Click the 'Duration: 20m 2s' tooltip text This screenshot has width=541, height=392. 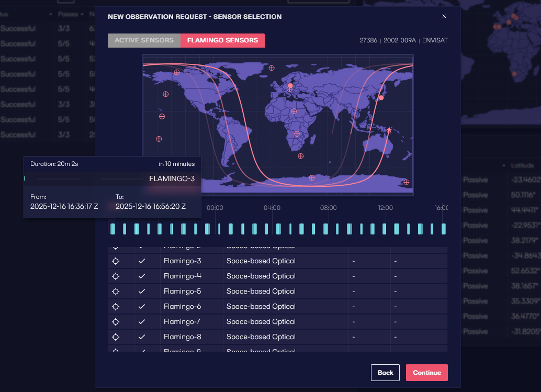54,164
